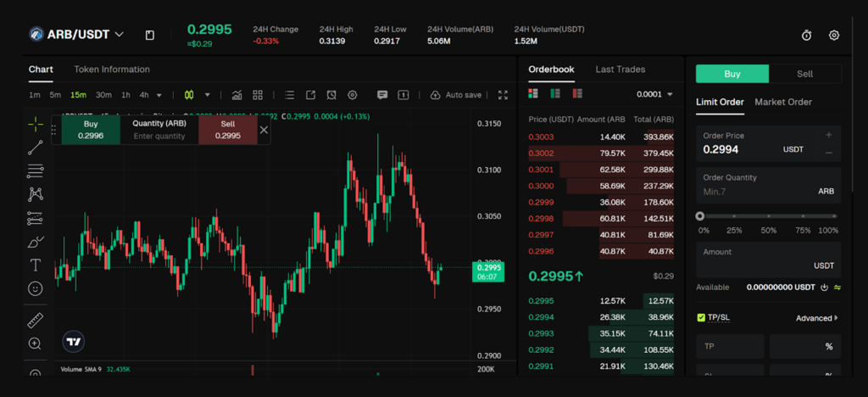Screen dimensions: 868x397
Task: Select the crosshair cursor tool
Action: (x=36, y=124)
